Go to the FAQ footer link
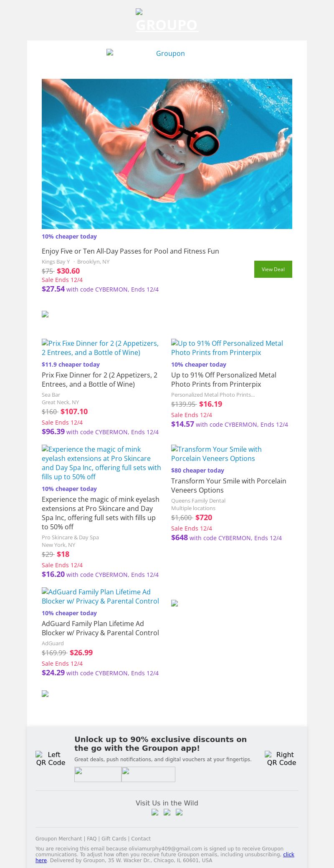The width and height of the screenshot is (334, 868). point(91,838)
